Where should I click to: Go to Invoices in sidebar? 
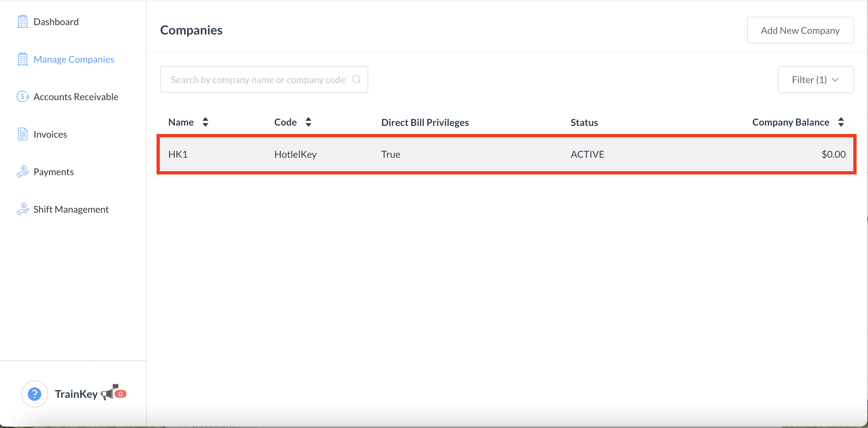point(50,134)
